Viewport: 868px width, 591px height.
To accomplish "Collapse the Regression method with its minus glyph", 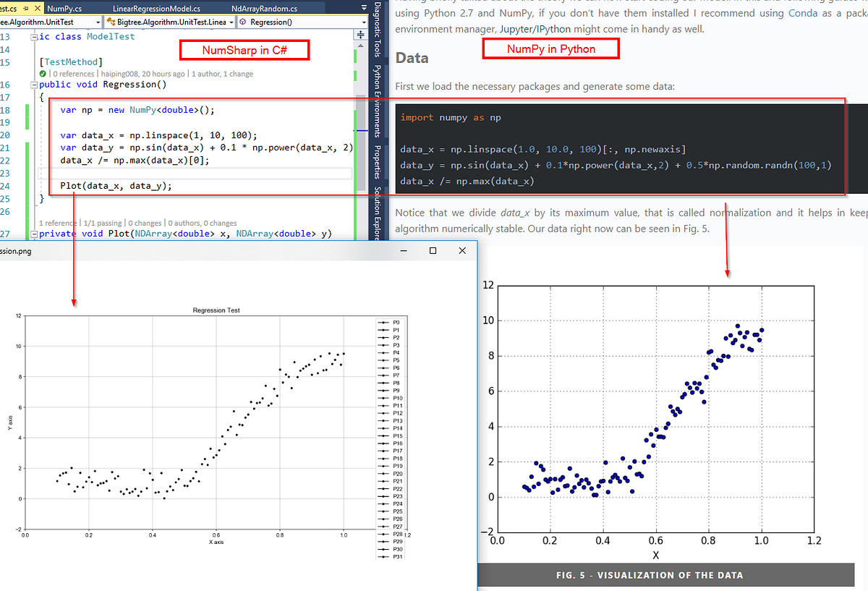I will click(x=34, y=84).
